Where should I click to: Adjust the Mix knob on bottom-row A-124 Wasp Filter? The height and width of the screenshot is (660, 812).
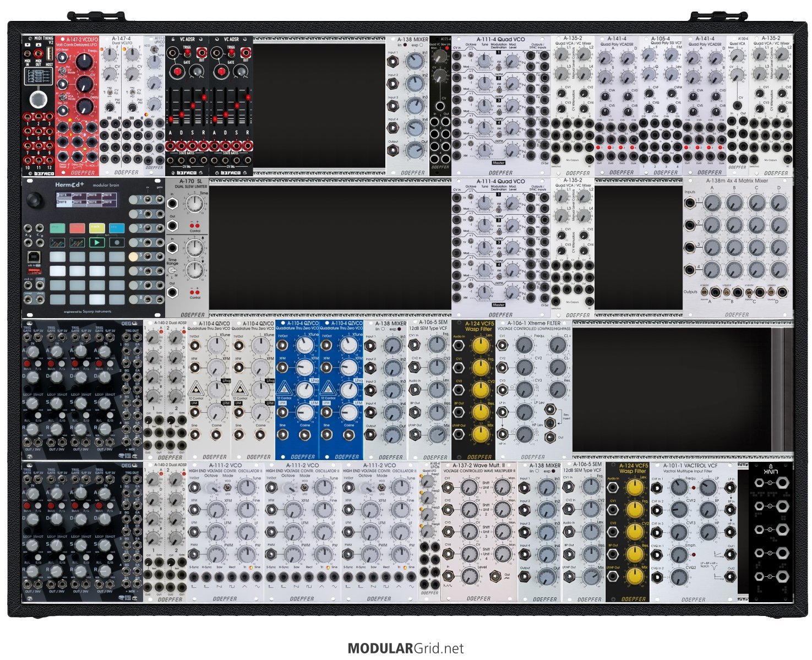point(634,576)
